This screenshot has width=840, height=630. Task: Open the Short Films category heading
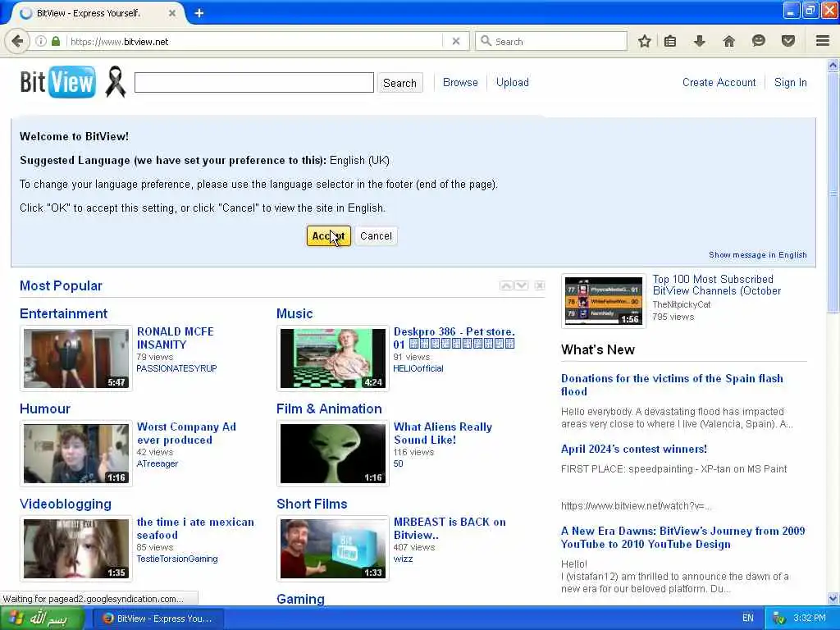pos(312,504)
